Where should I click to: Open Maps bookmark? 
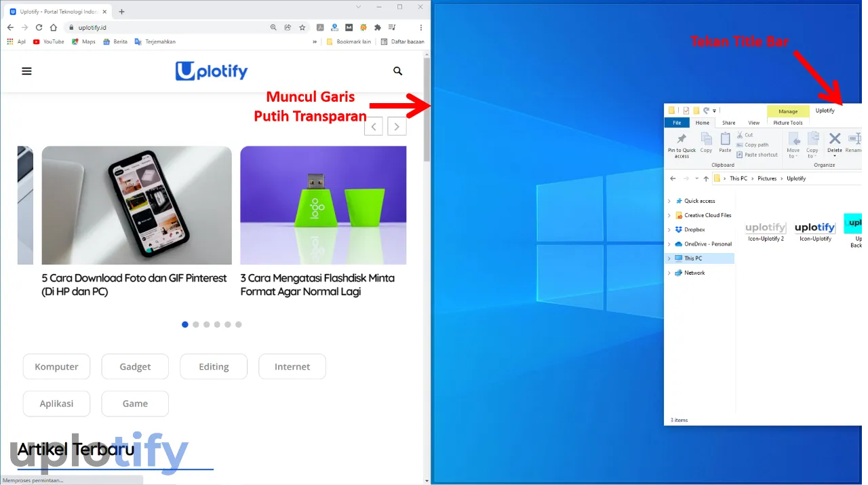[x=83, y=41]
